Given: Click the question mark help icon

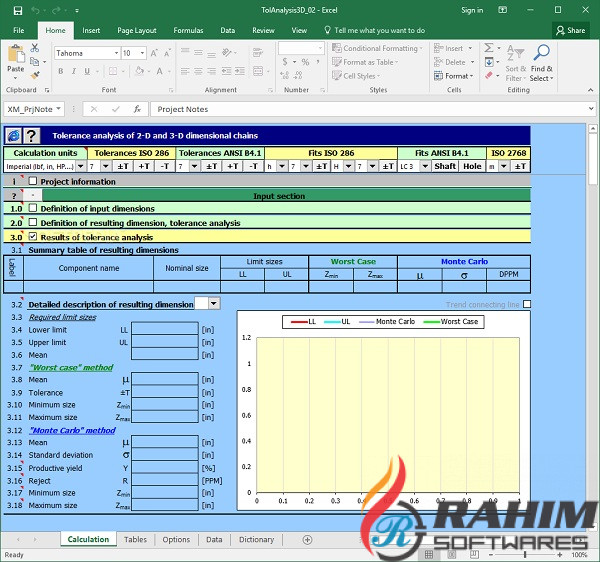Looking at the screenshot, I should pos(31,135).
